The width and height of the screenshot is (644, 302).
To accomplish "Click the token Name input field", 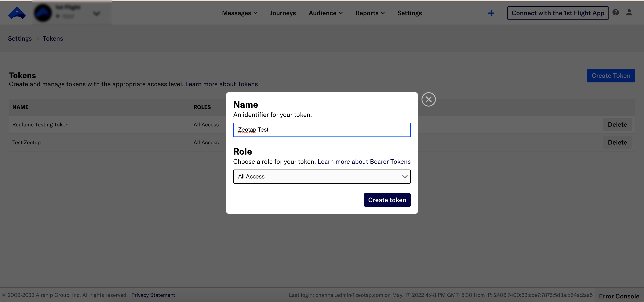I will 322,130.
